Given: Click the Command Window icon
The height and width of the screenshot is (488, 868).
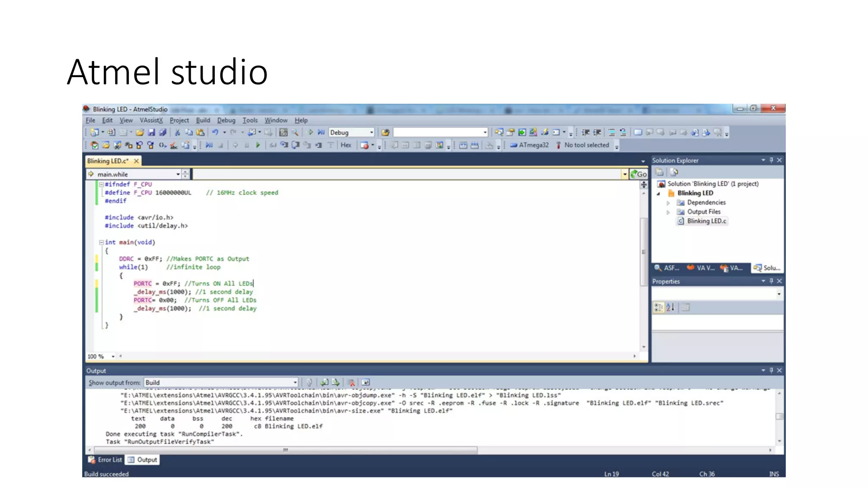Looking at the screenshot, I should [x=556, y=133].
